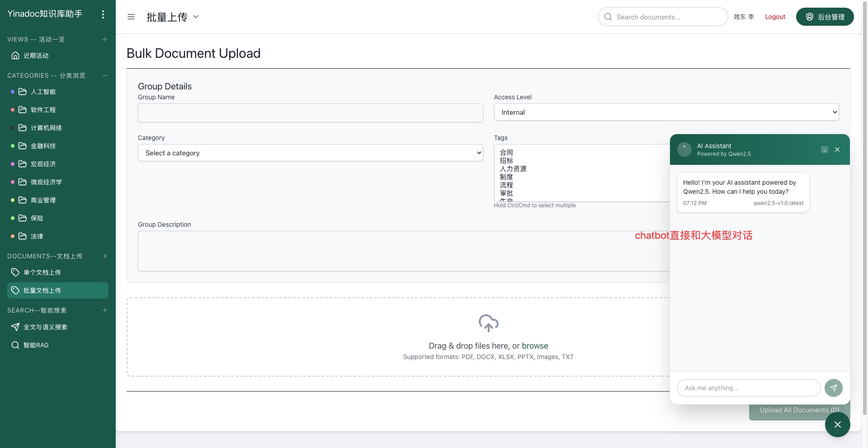Click the search magnifier icon in header
Viewport: 868px width, 448px height.
click(x=608, y=17)
